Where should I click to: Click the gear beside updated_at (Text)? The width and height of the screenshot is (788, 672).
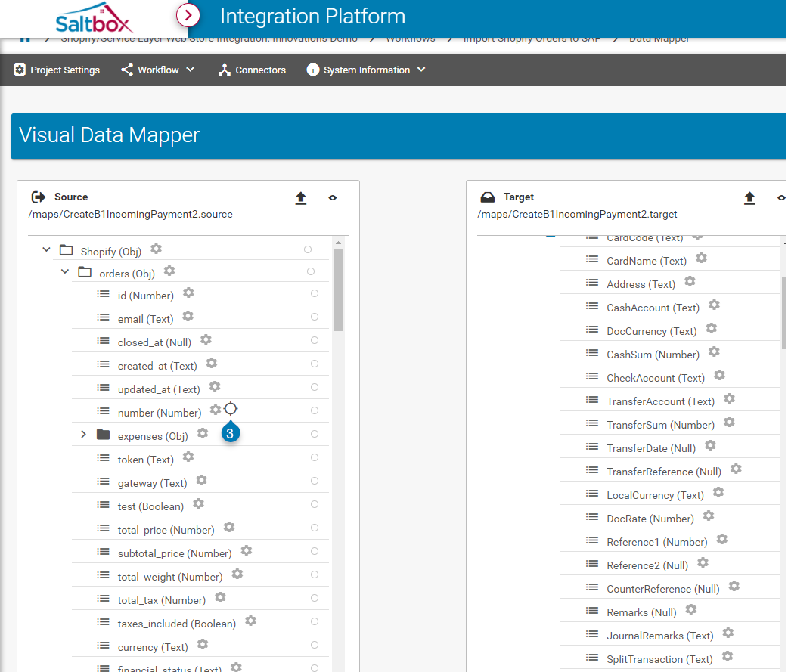pyautogui.click(x=215, y=386)
